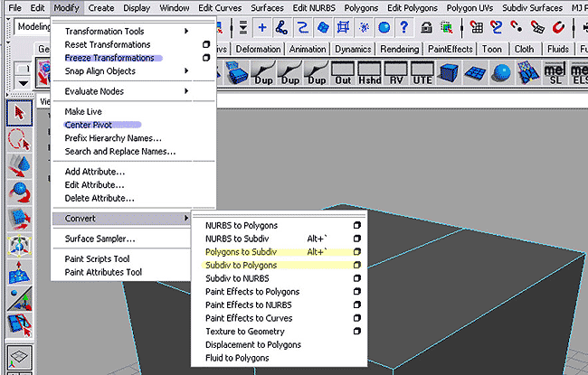Toggle the joints selection mask icon
Viewport: 588px width, 375px height.
(281, 27)
